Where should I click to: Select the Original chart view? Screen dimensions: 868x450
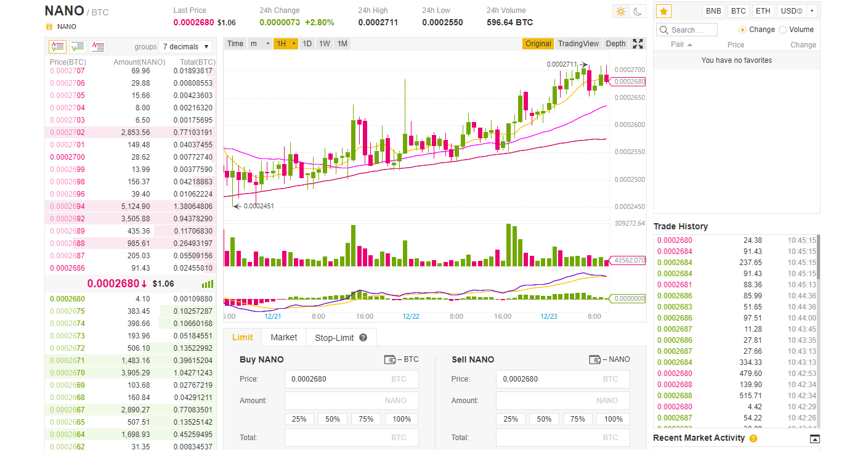(x=538, y=44)
